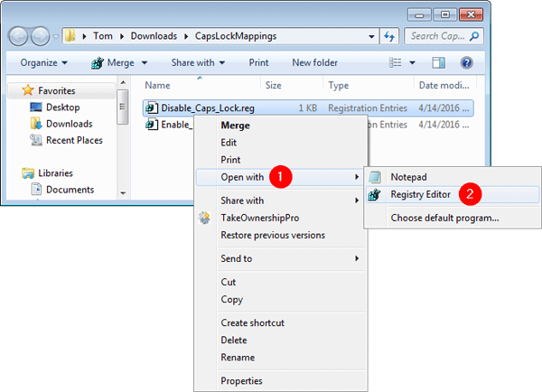
Task: Click the New folder toolbar button
Action: [x=314, y=63]
